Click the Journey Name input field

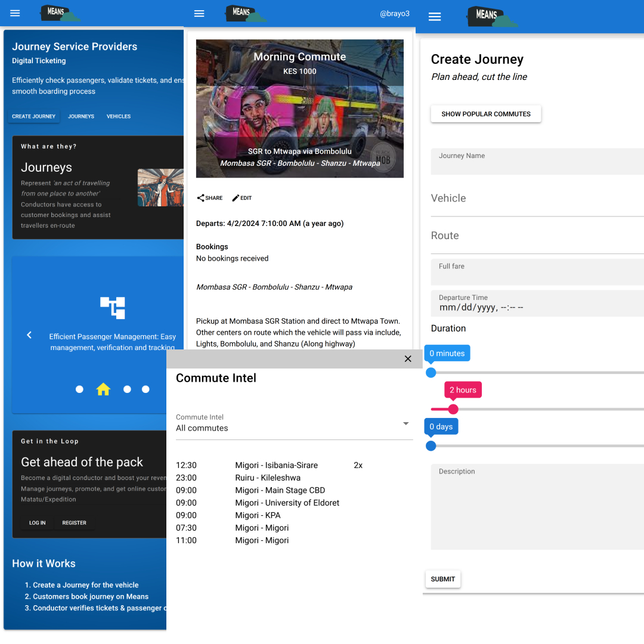[537, 162]
